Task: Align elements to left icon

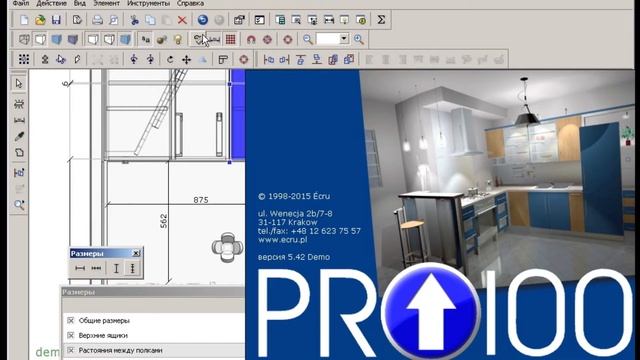Action: 269,60
